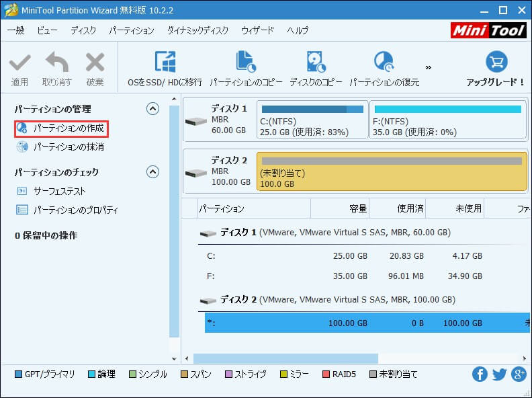
Task: Click the 34.90 GB unused value
Action: click(x=465, y=276)
